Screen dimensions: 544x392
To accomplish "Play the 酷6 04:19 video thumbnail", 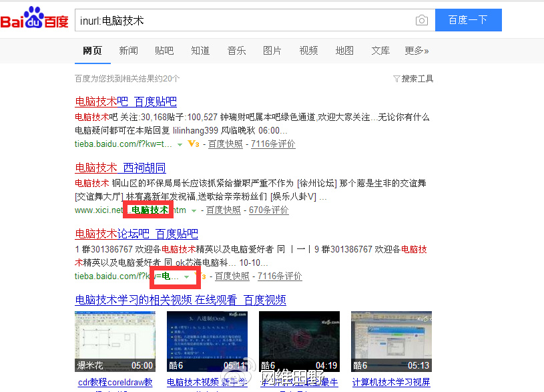I will tap(300, 342).
